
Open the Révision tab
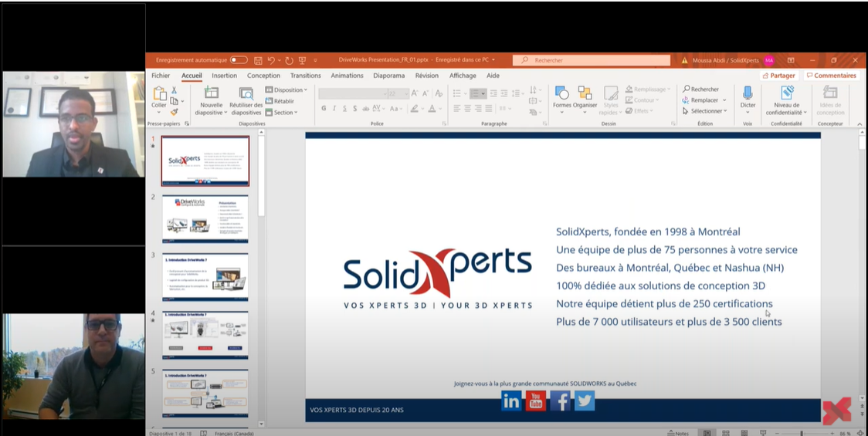427,76
